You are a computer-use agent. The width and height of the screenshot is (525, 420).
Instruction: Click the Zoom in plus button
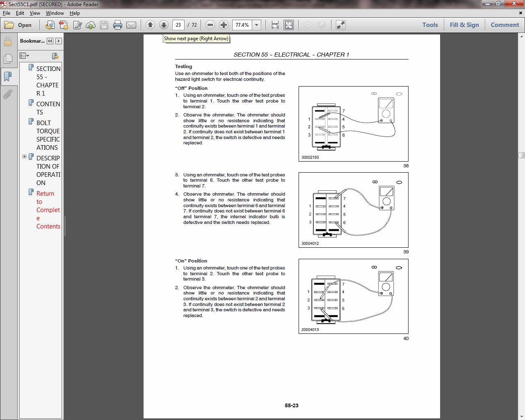tap(224, 25)
